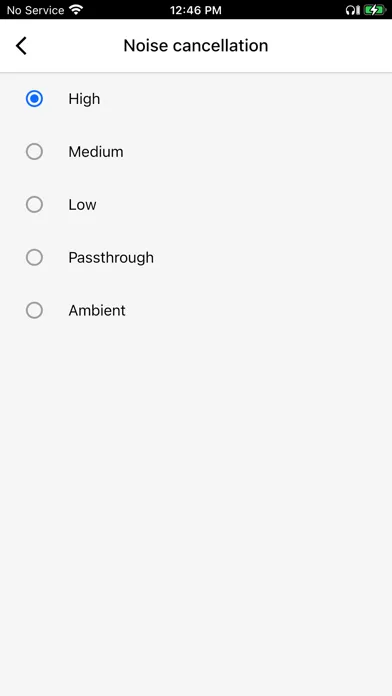Select the Low radio button
This screenshot has width=392, height=696.
(34, 205)
